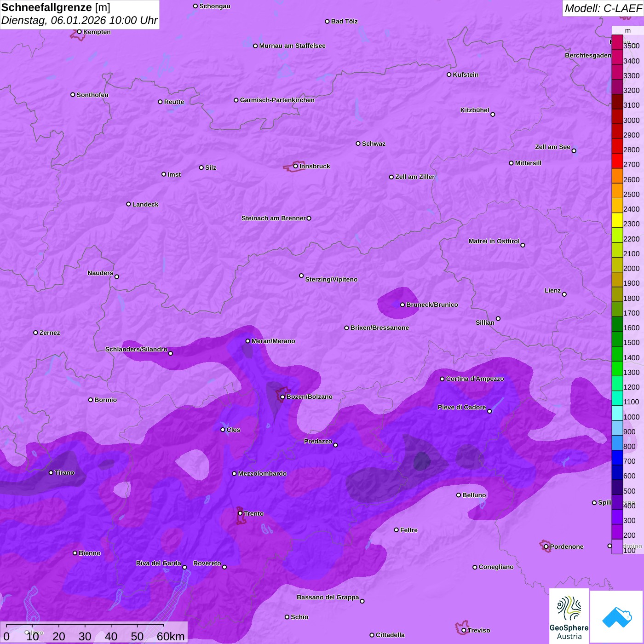Click the "Treviso" label
This screenshot has height=644, width=644.
pos(479,630)
